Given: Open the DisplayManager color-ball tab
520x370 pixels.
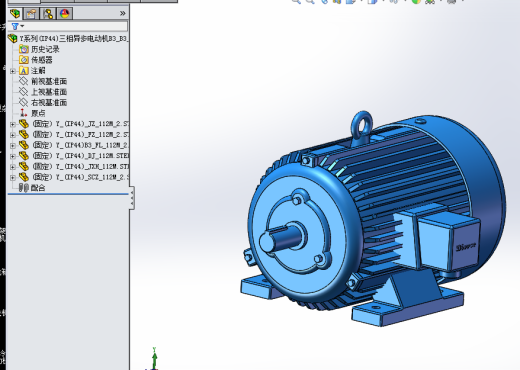Looking at the screenshot, I should click(65, 14).
